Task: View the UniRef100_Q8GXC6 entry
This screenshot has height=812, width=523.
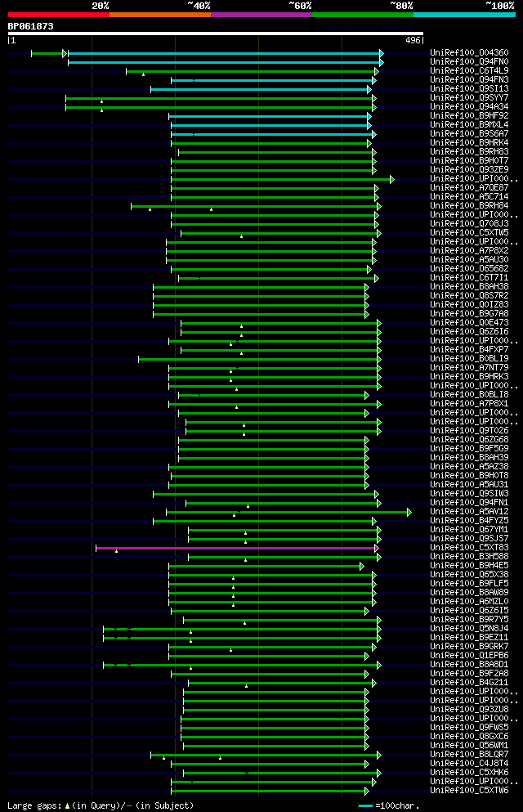Action: (469, 737)
